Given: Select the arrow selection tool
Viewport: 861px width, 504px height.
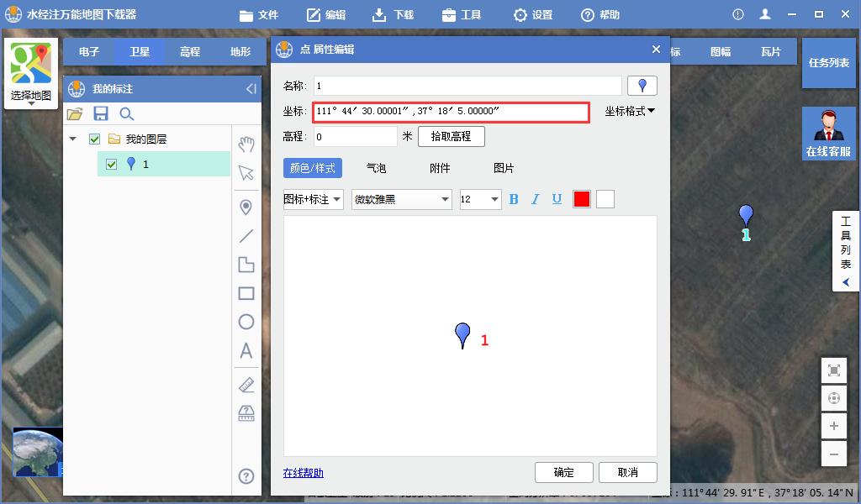Looking at the screenshot, I should (246, 174).
